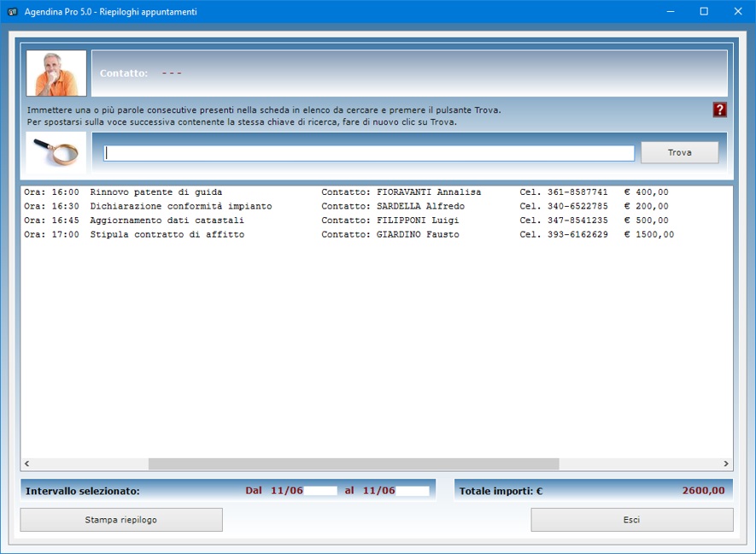Click the horizontal scrollbar thumb
Screen dimensions: 756x554
point(354,463)
